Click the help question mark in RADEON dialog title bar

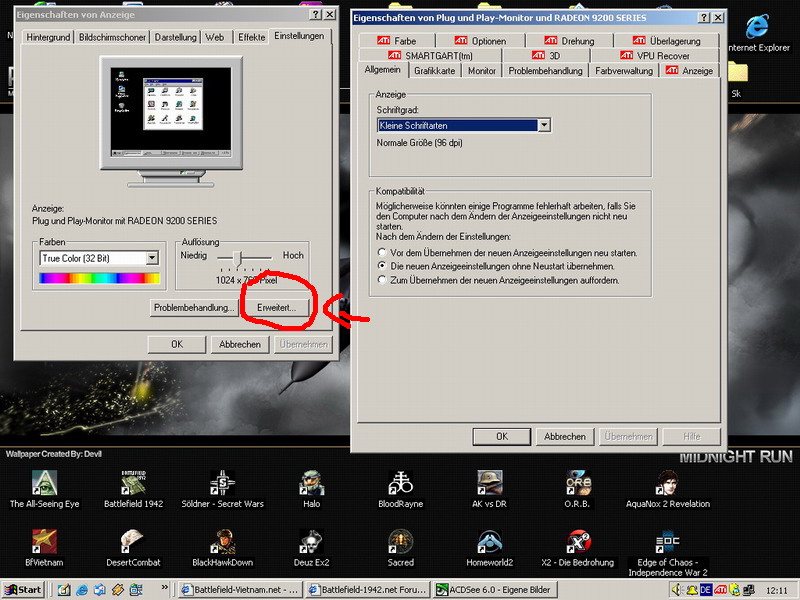click(704, 18)
